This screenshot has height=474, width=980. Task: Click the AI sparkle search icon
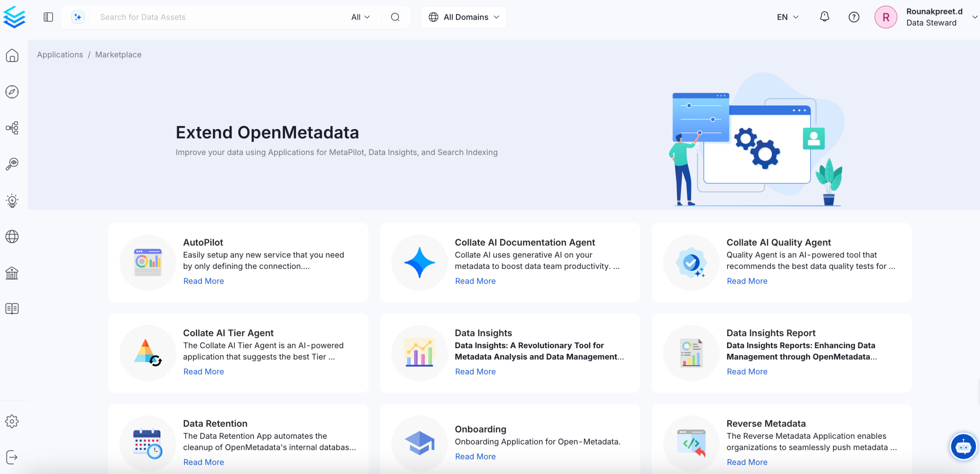[x=78, y=17]
